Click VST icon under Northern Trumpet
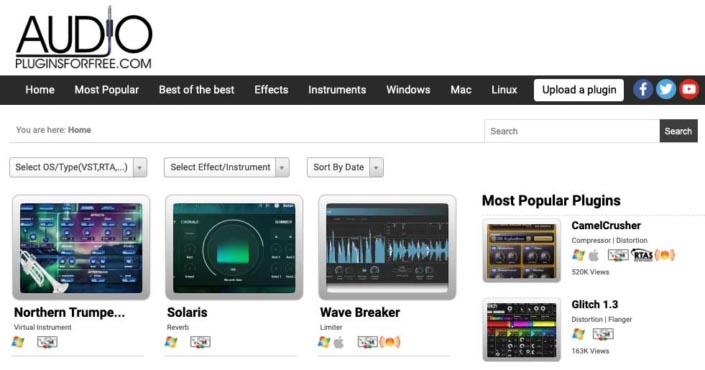Viewport: 705px width, 370px height. [47, 342]
